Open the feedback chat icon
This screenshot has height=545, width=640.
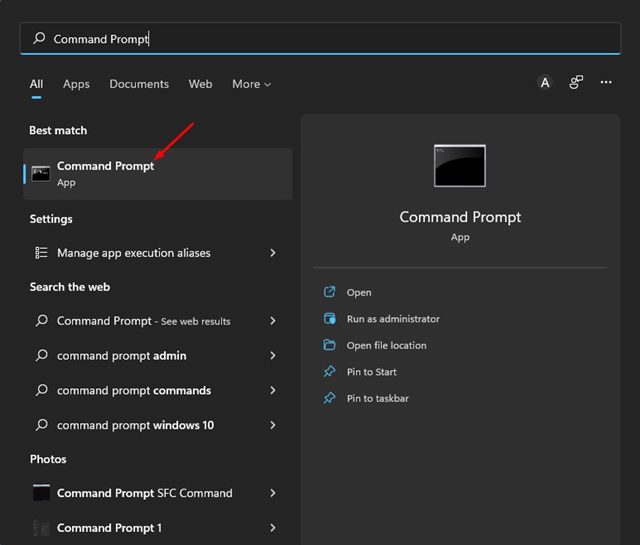[576, 82]
